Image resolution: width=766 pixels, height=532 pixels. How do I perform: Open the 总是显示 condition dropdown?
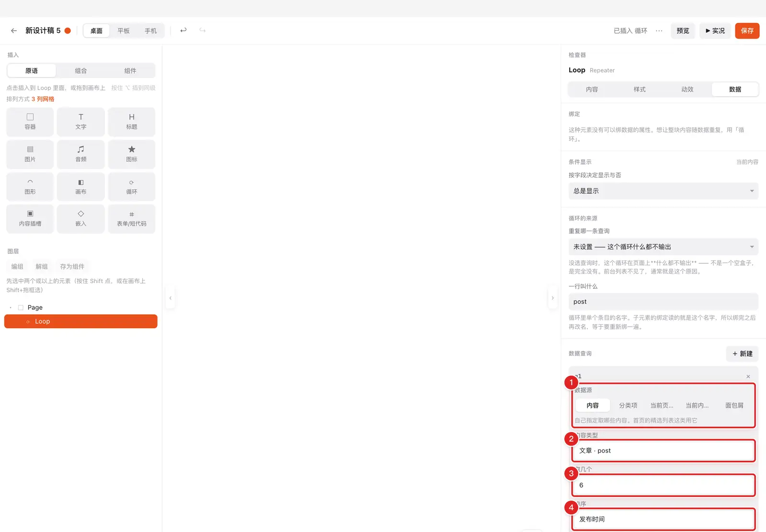pos(664,191)
